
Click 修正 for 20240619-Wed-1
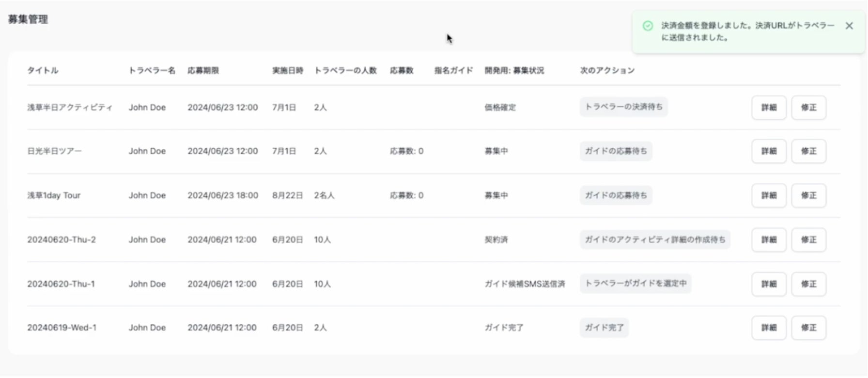808,328
